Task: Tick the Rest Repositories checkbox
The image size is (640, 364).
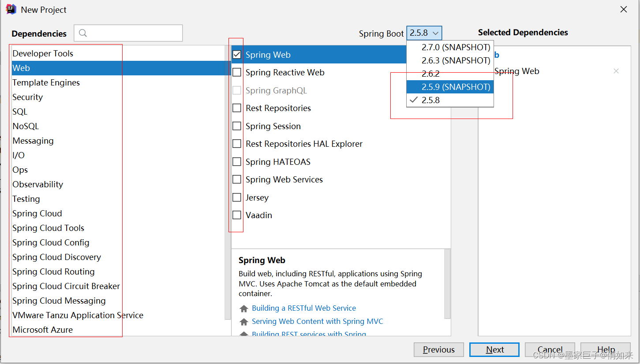Action: click(237, 108)
